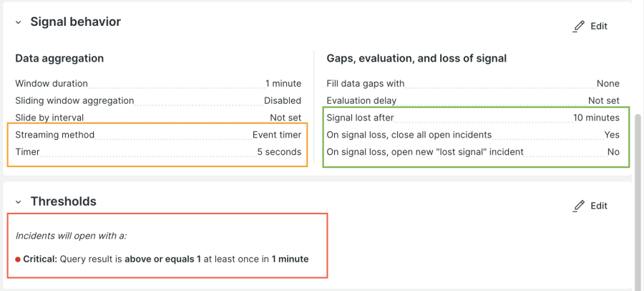The width and height of the screenshot is (644, 291).
Task: Click the red Critical severity dot
Action: point(17,259)
